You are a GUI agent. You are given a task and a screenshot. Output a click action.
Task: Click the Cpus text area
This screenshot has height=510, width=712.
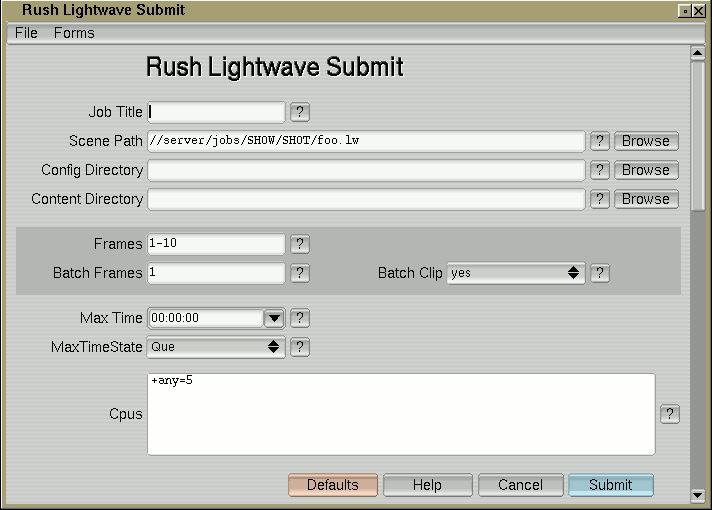(401, 414)
